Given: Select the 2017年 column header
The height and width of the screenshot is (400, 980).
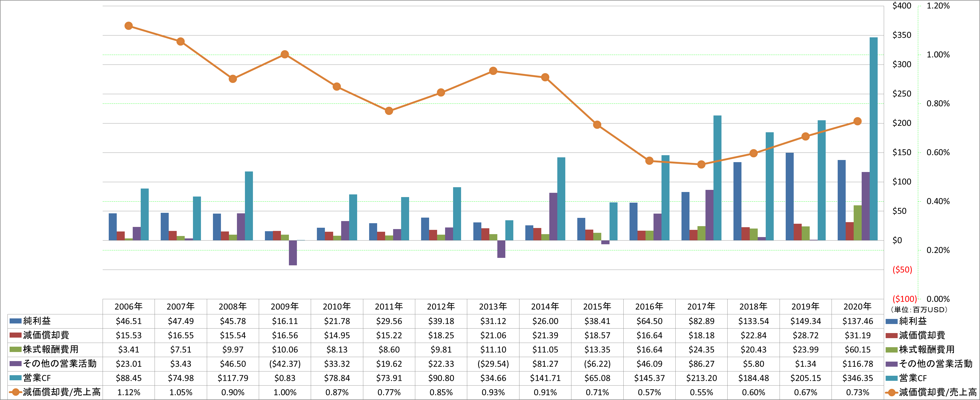Looking at the screenshot, I should click(x=701, y=306).
